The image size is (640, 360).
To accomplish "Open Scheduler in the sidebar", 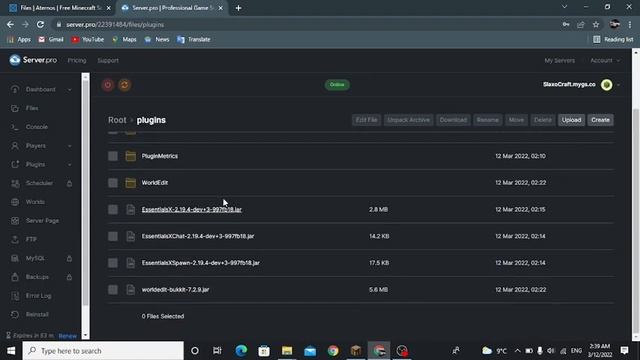I will [x=39, y=183].
